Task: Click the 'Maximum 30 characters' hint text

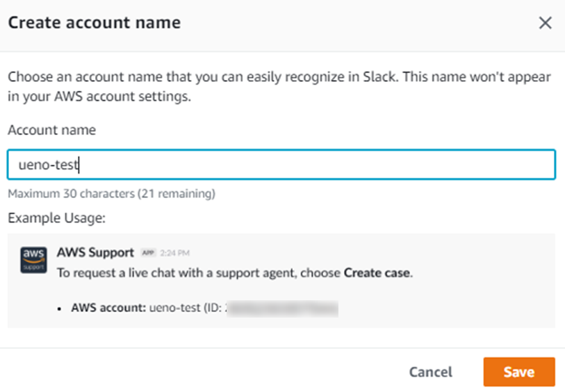Action: [x=112, y=194]
